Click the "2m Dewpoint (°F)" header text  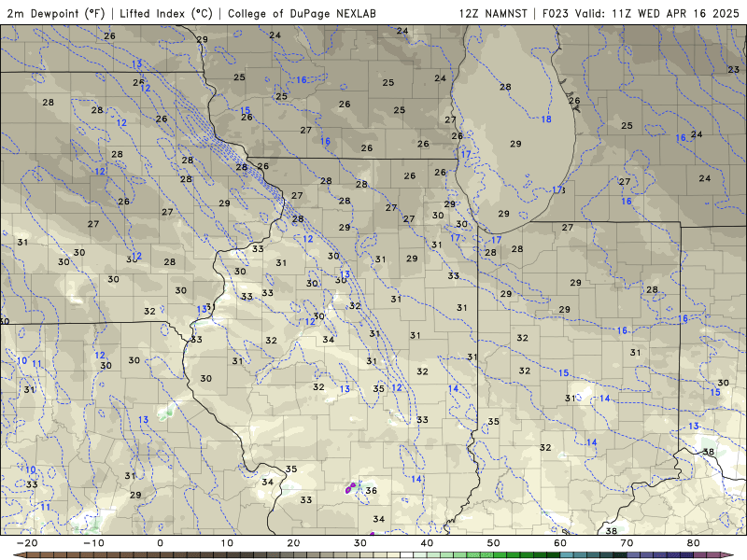(55, 13)
